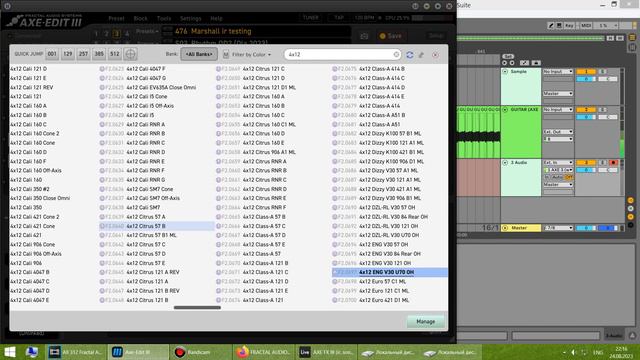
Task: Adjust the Sample track blue volume slider
Action: pyautogui.click(x=586, y=79)
